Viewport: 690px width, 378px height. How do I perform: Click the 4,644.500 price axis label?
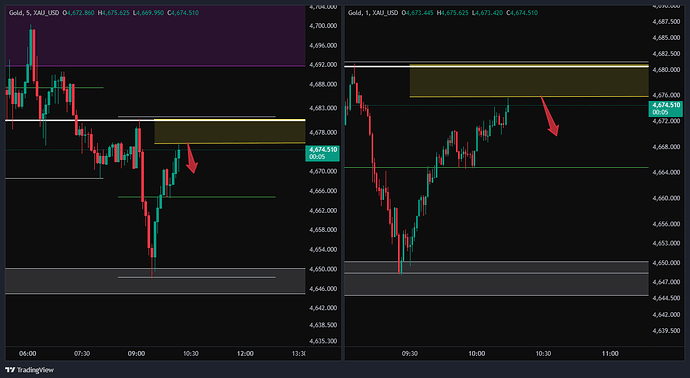(x=667, y=298)
